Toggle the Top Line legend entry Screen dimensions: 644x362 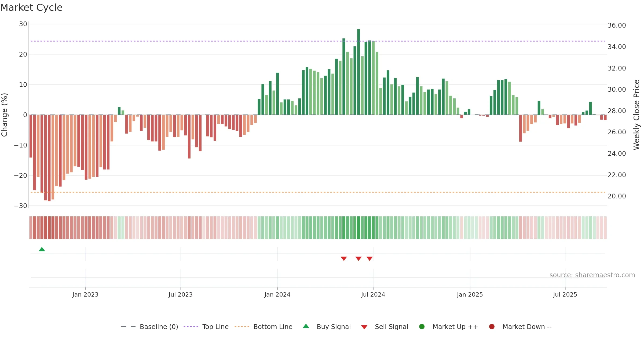click(206, 327)
